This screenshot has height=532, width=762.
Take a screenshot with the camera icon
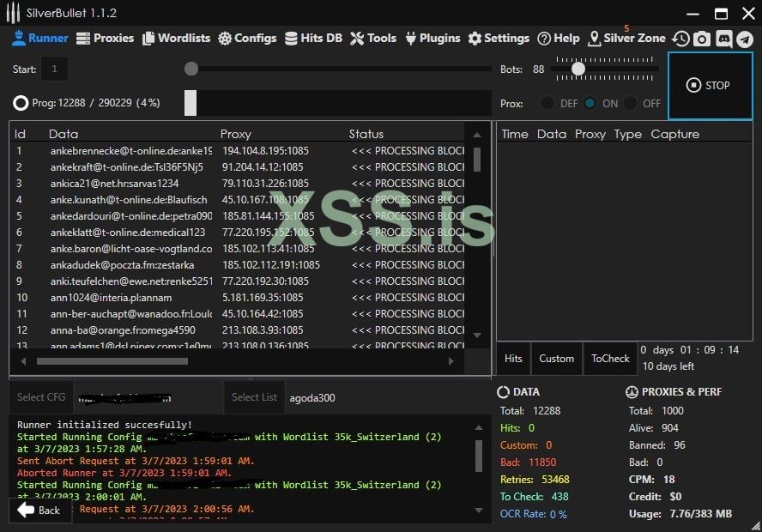point(702,39)
